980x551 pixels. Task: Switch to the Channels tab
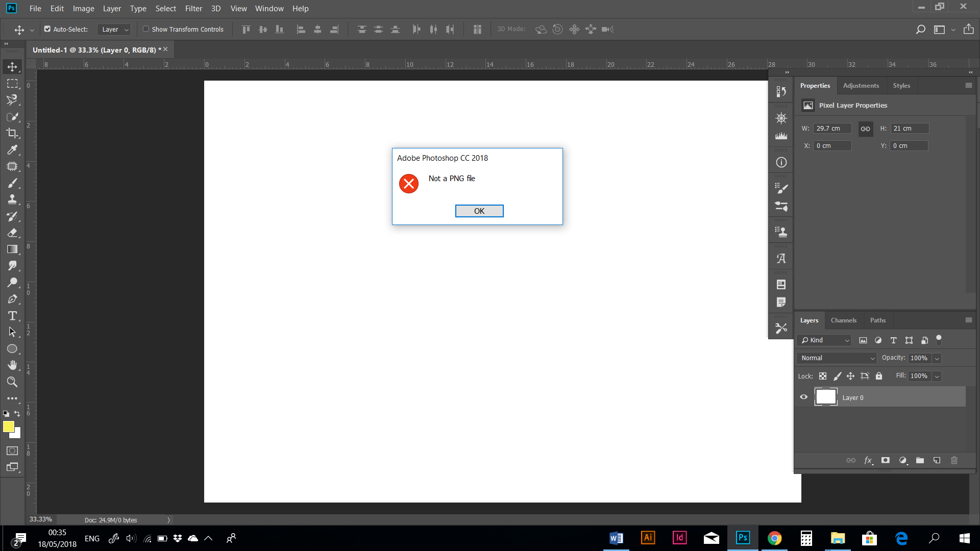[844, 320]
